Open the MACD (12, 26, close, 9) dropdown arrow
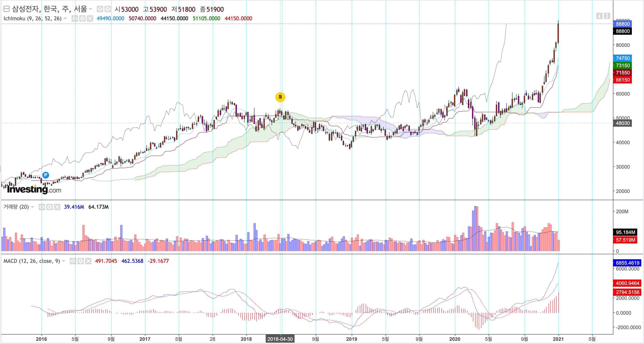This screenshot has height=344, width=644. point(64,261)
